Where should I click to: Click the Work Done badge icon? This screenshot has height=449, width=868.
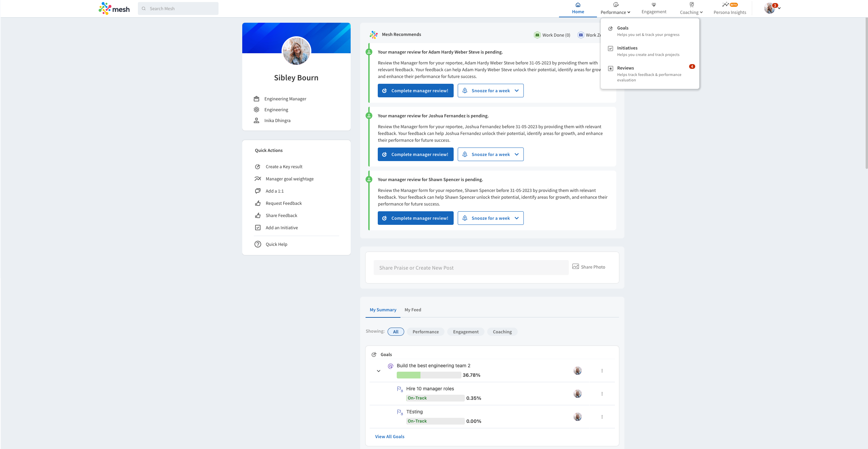coord(537,35)
